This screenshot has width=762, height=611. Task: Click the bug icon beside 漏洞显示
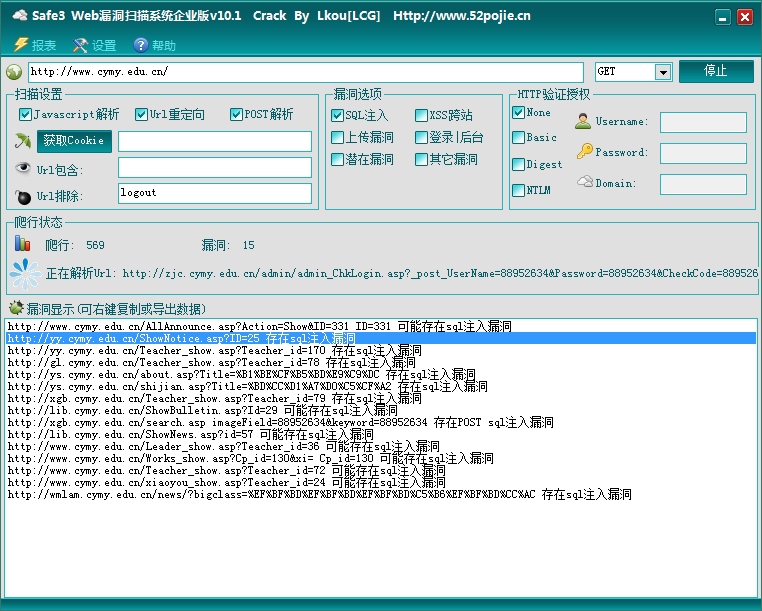[x=16, y=307]
